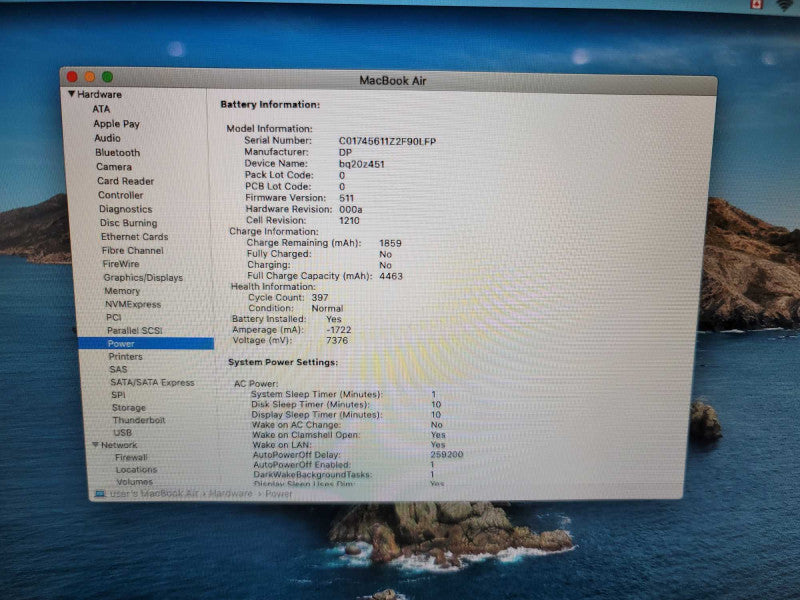Screen dimensions: 800x600
Task: Click Cell Revision value 1210
Action: 349,220
